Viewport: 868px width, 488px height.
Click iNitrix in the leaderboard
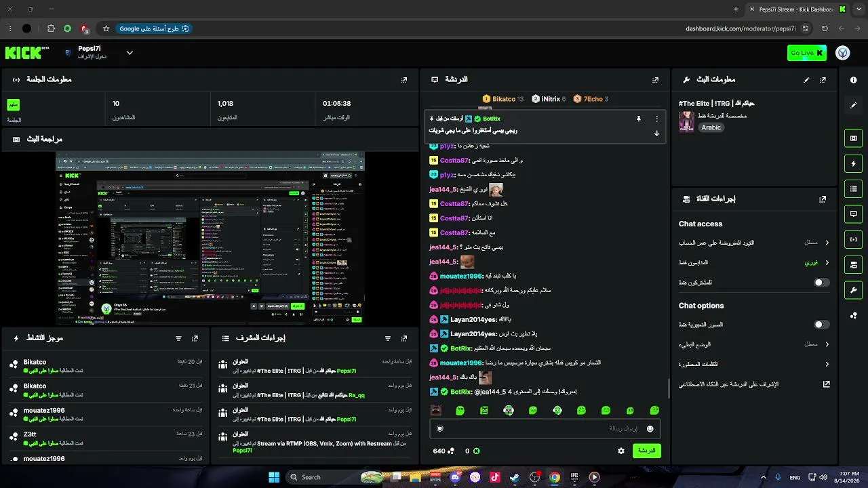coord(549,99)
